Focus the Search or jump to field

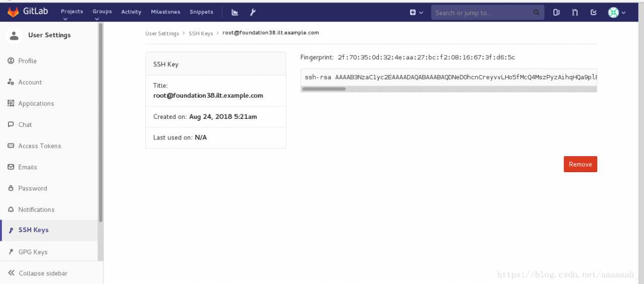[488, 13]
